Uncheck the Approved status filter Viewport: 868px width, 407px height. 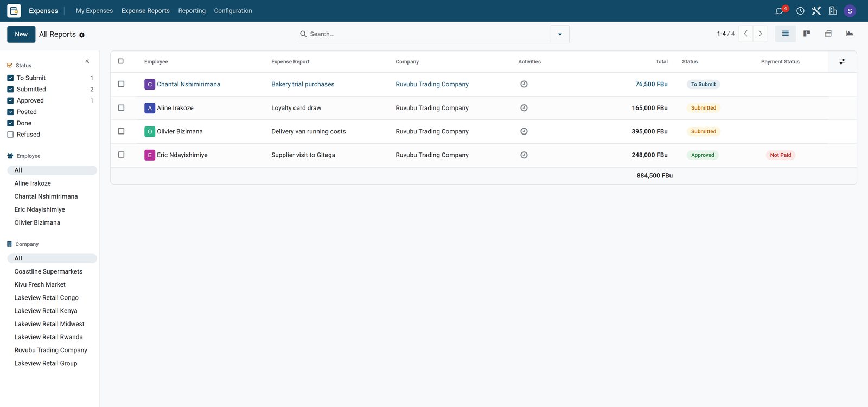10,101
